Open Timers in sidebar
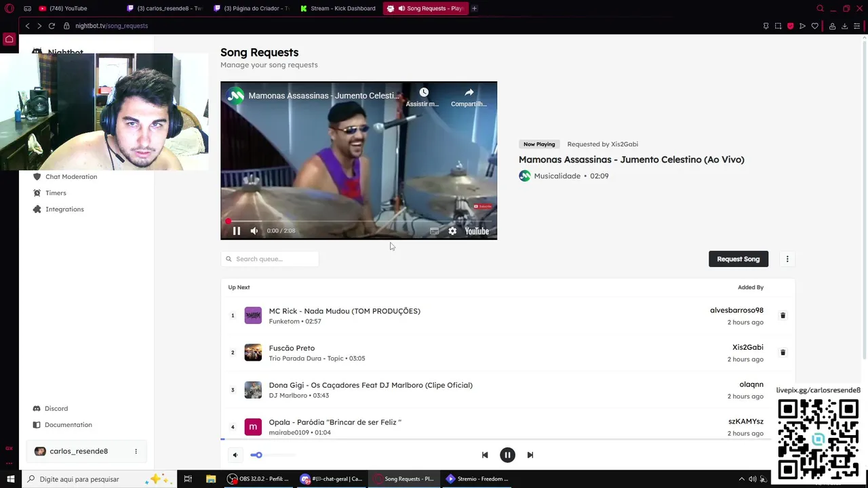The height and width of the screenshot is (488, 868). tap(56, 193)
